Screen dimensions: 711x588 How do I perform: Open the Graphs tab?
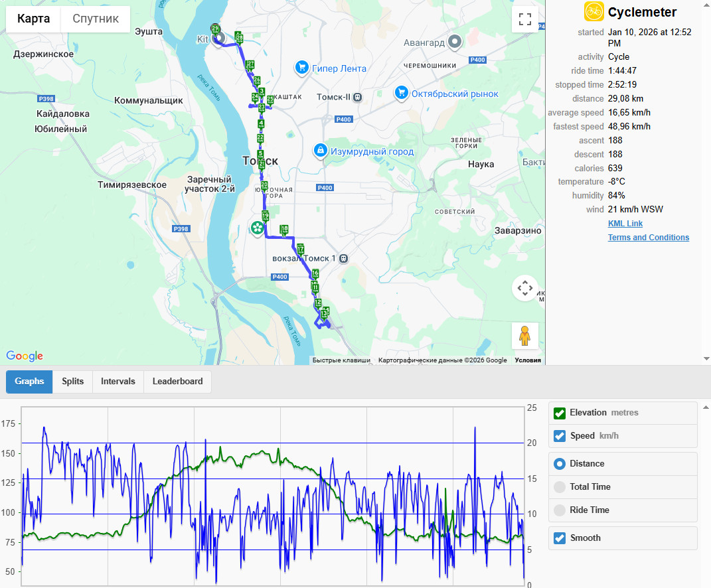(x=29, y=381)
